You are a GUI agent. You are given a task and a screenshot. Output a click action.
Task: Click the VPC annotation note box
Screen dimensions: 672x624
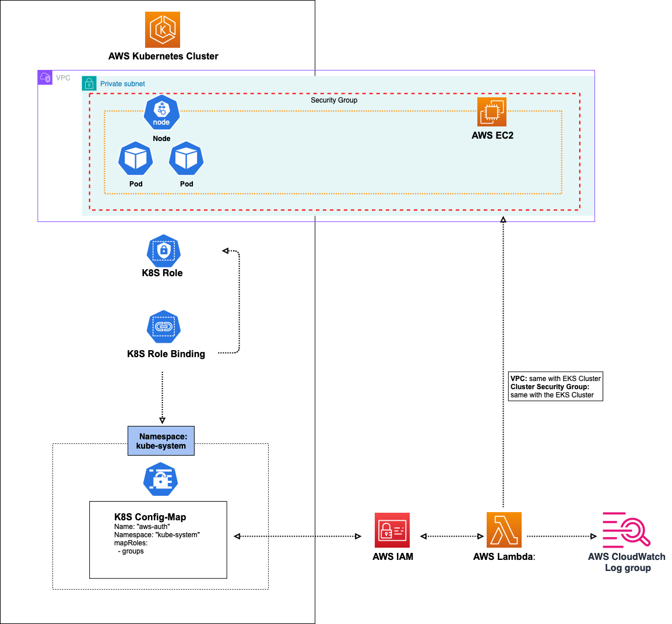(555, 386)
